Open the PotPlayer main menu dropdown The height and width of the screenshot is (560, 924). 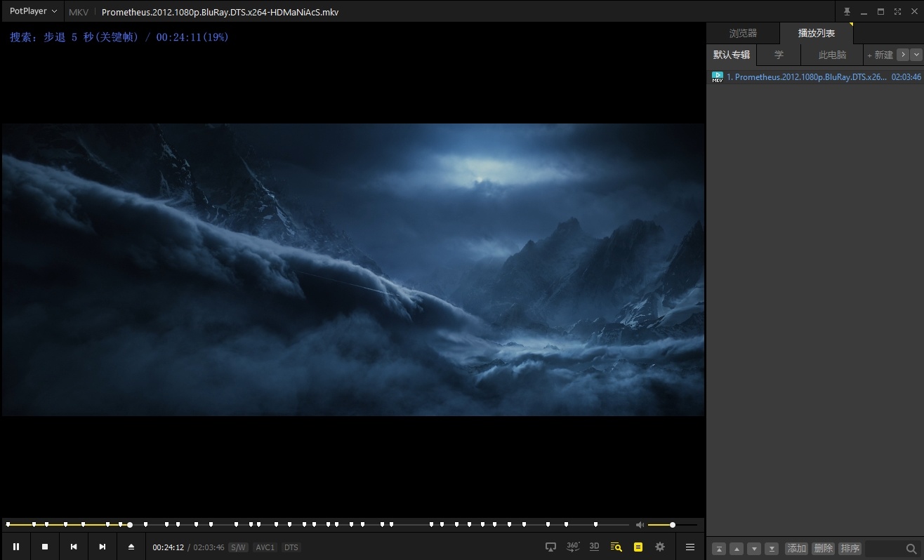33,12
